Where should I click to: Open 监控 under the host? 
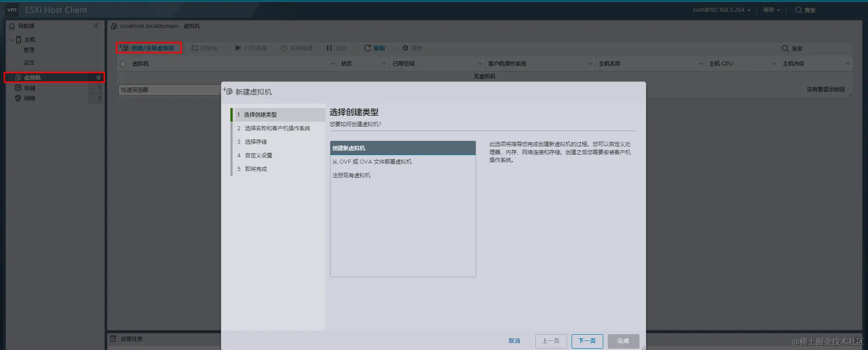pyautogui.click(x=29, y=62)
